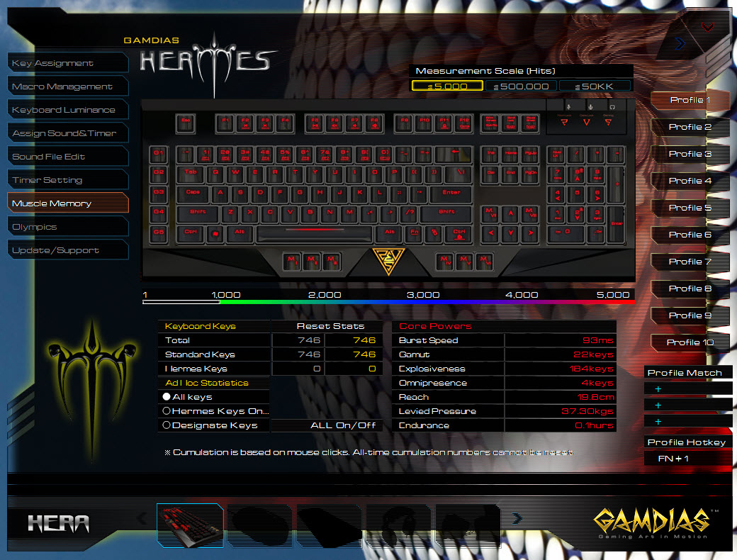Expand third Profile Match plus slot

tap(658, 422)
